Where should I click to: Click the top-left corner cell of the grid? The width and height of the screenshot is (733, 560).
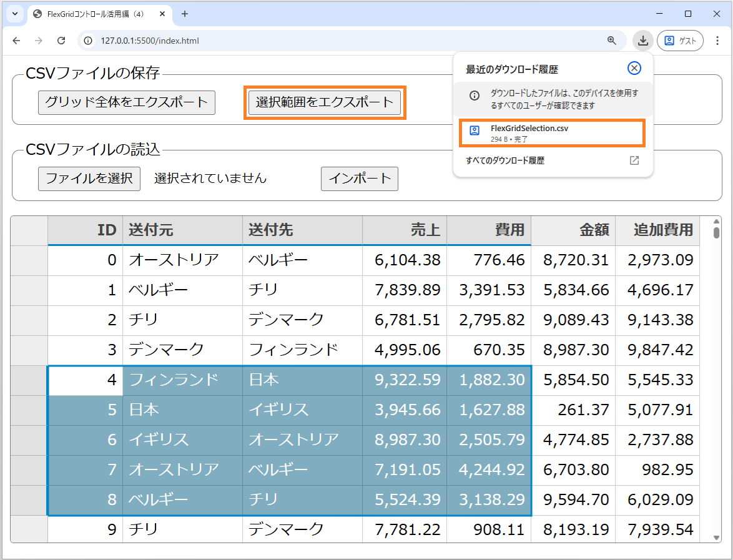[29, 230]
